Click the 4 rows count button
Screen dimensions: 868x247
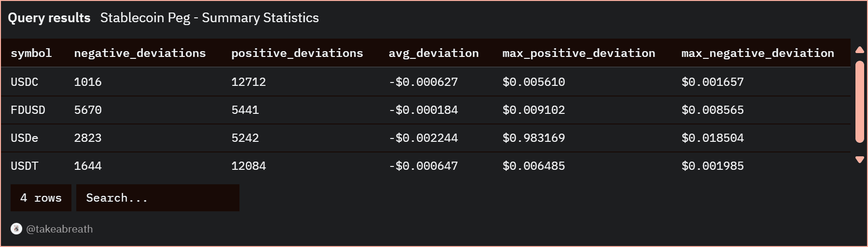41,198
